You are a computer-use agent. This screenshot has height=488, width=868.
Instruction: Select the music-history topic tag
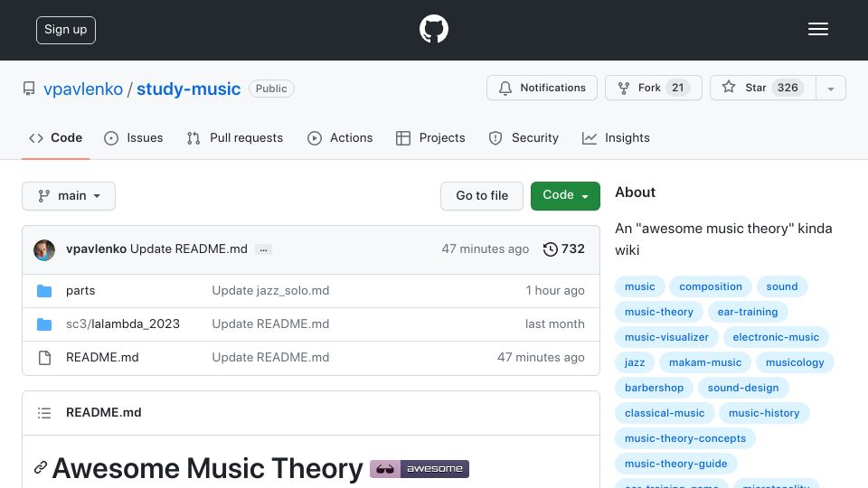[x=764, y=413]
